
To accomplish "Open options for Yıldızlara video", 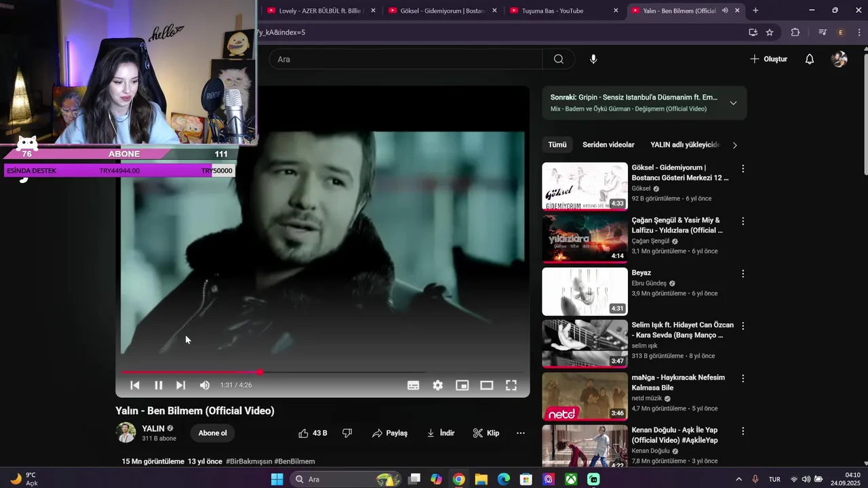I will tap(743, 221).
